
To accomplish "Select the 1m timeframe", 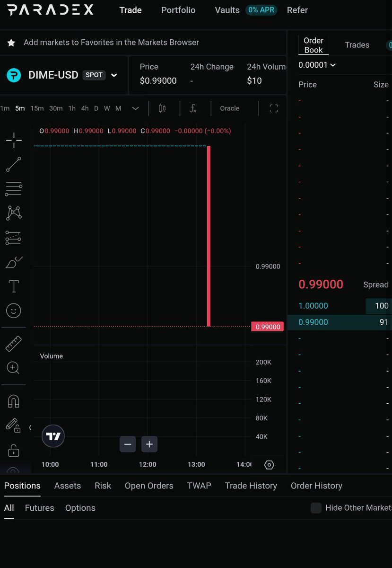I will pos(5,108).
